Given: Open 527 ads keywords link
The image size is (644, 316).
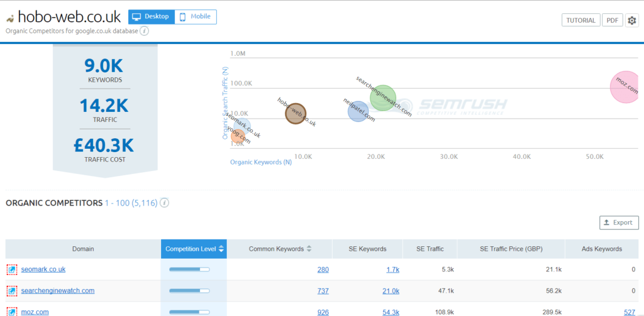Looking at the screenshot, I should coord(630,312).
